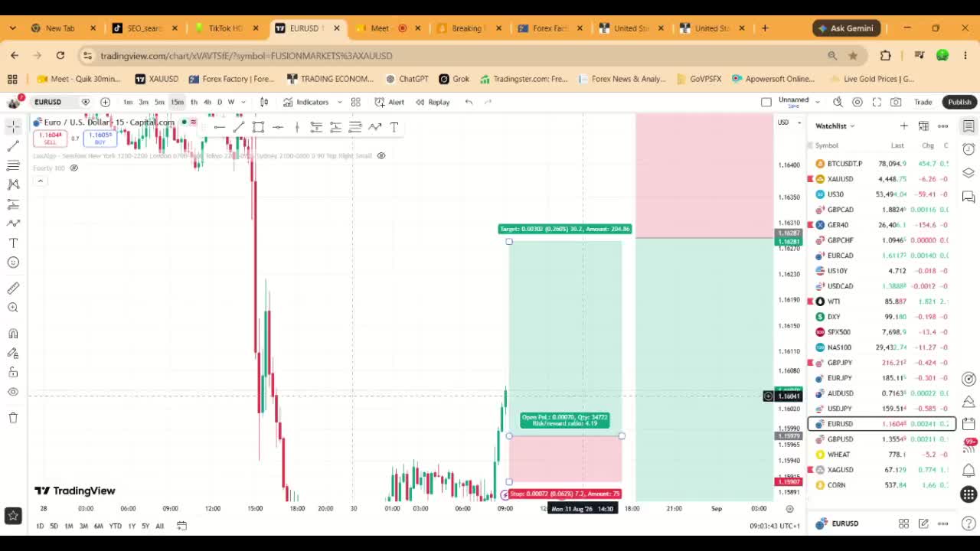
Task: Select the Text tool in left toolbar
Action: [13, 243]
